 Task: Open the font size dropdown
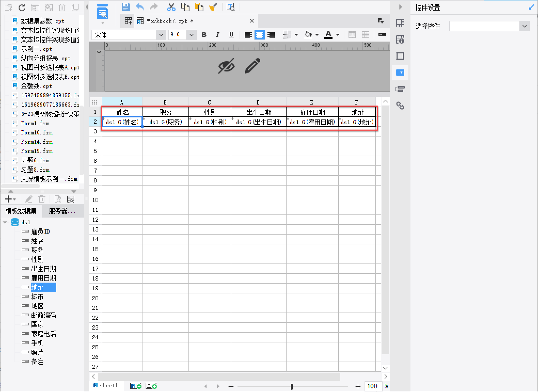click(x=191, y=35)
